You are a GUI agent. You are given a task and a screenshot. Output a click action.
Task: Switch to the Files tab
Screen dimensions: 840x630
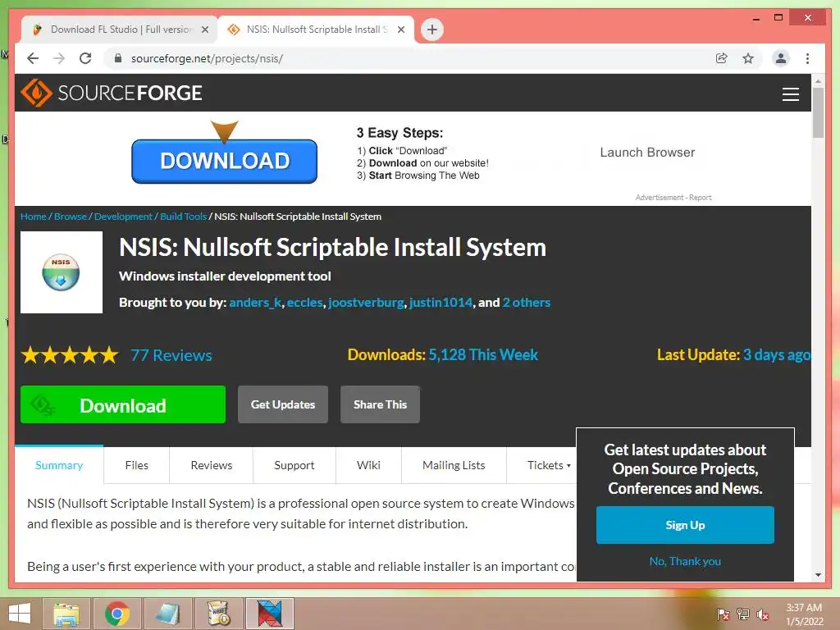pyautogui.click(x=137, y=465)
